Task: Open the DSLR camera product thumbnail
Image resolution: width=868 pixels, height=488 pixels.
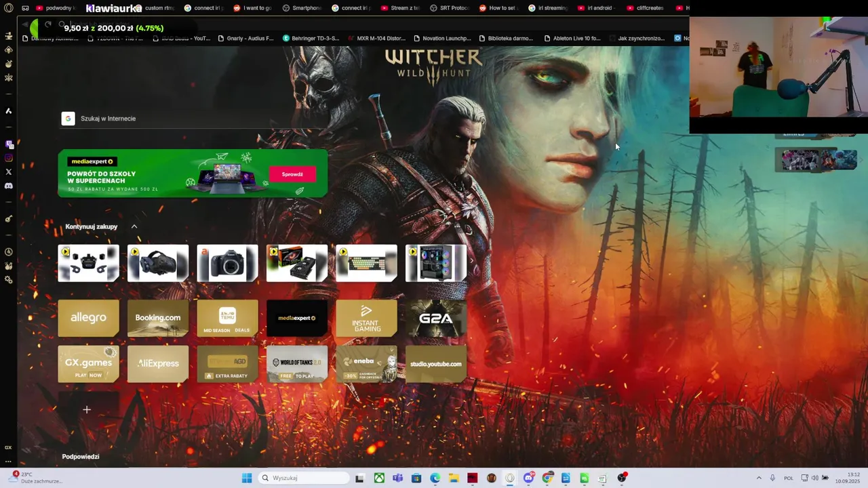Action: pyautogui.click(x=227, y=263)
